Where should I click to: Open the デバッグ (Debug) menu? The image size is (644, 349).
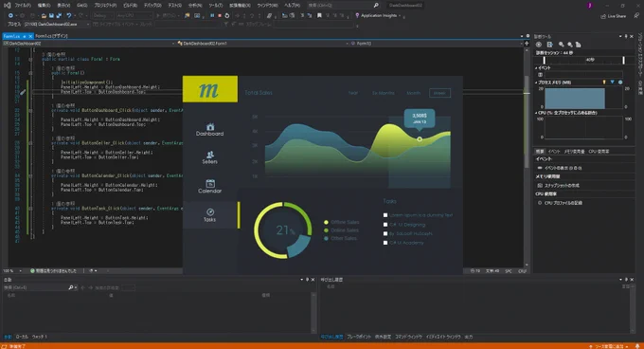coord(152,6)
